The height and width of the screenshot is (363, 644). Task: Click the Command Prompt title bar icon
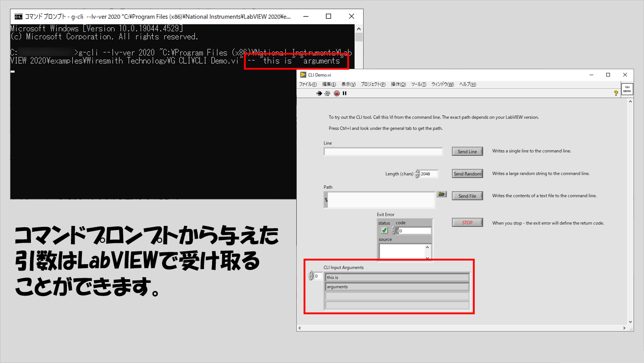(x=18, y=16)
